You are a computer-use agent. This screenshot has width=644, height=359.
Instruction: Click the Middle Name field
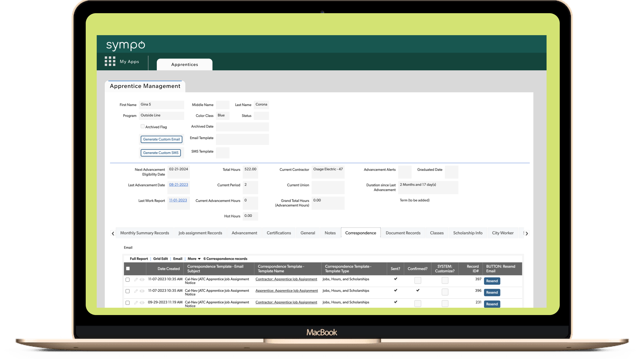[222, 105]
